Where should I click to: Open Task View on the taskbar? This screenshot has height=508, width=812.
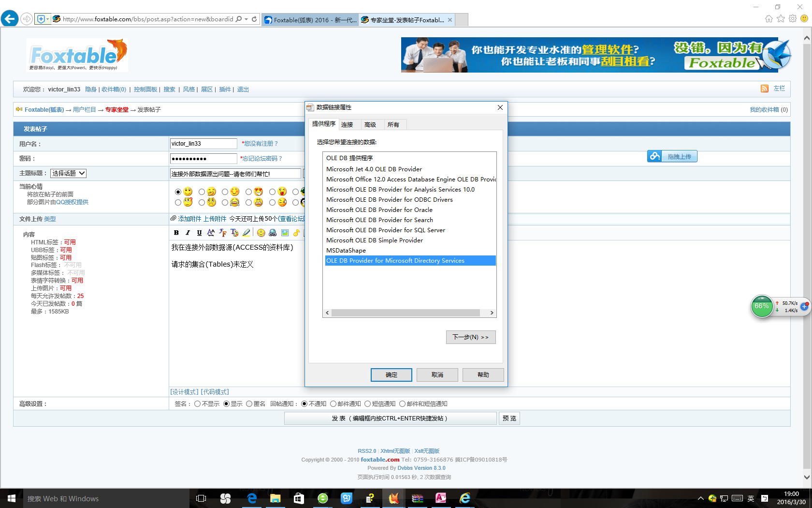(x=201, y=498)
